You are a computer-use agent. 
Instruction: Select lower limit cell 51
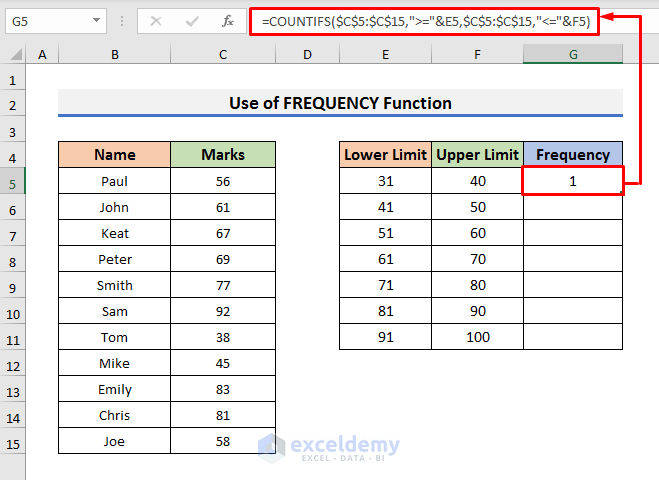pos(385,233)
